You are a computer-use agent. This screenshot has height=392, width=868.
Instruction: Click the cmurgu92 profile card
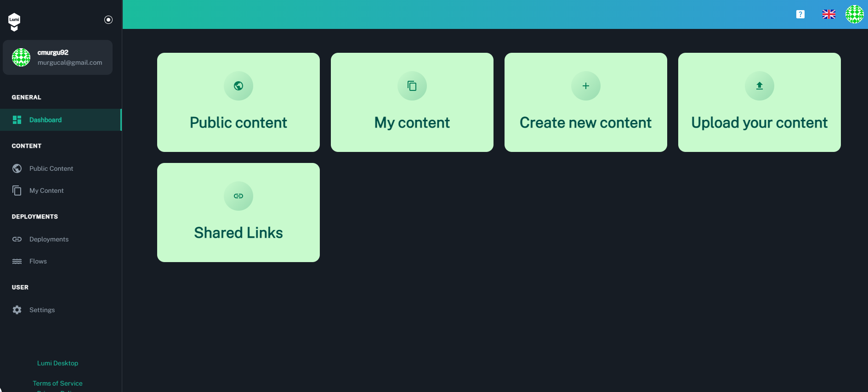[x=57, y=57]
